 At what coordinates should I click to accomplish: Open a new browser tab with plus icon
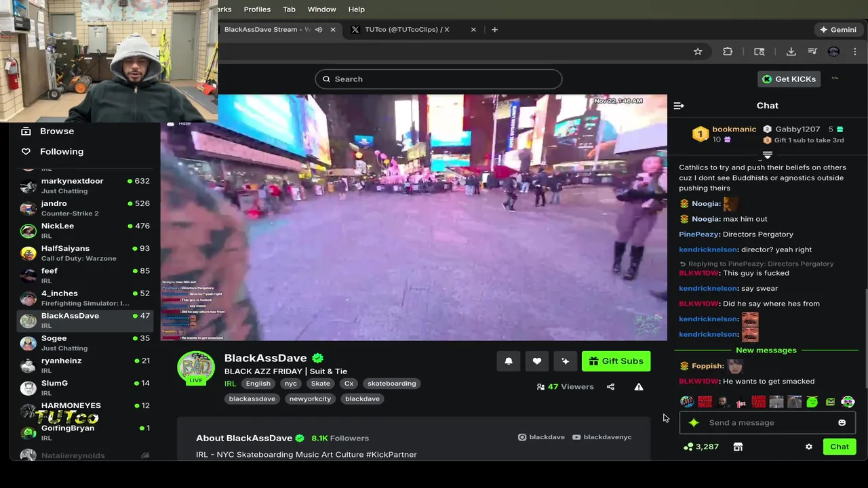(494, 30)
